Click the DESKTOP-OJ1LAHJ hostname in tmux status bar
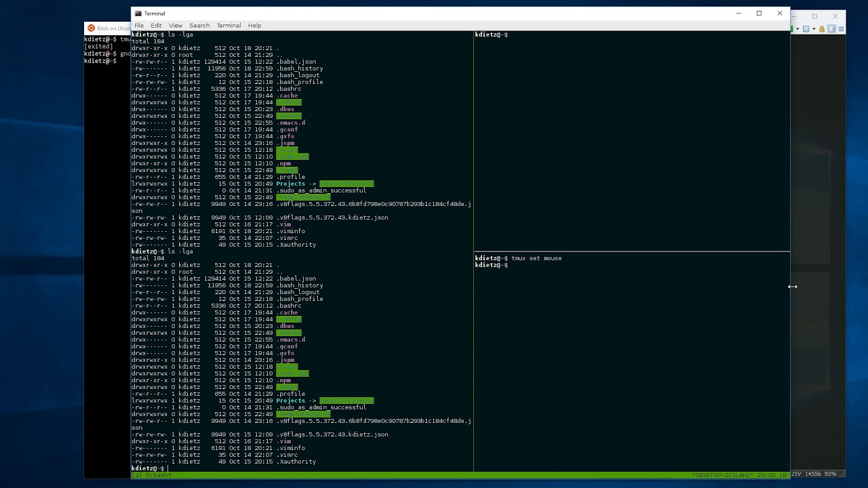This screenshot has width=868, height=488. (723, 475)
